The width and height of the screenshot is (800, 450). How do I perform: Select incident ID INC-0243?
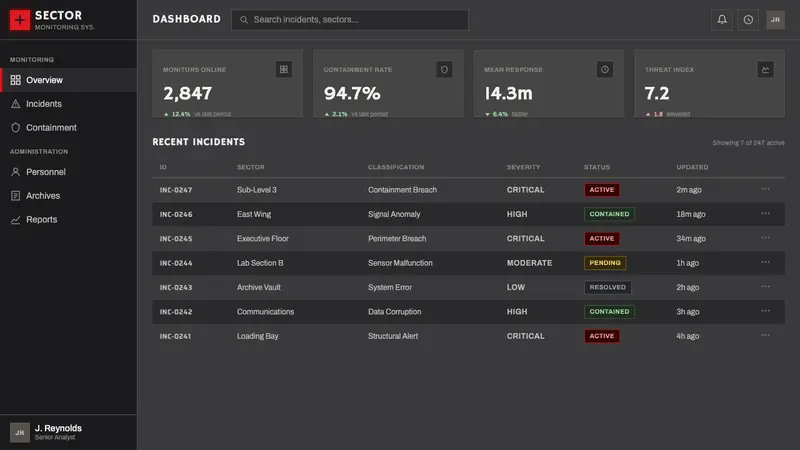click(176, 288)
